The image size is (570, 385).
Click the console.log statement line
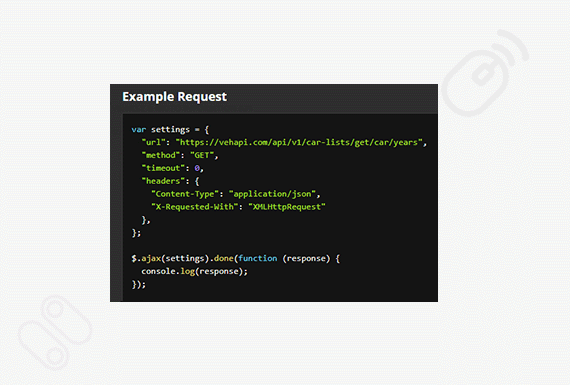point(194,271)
